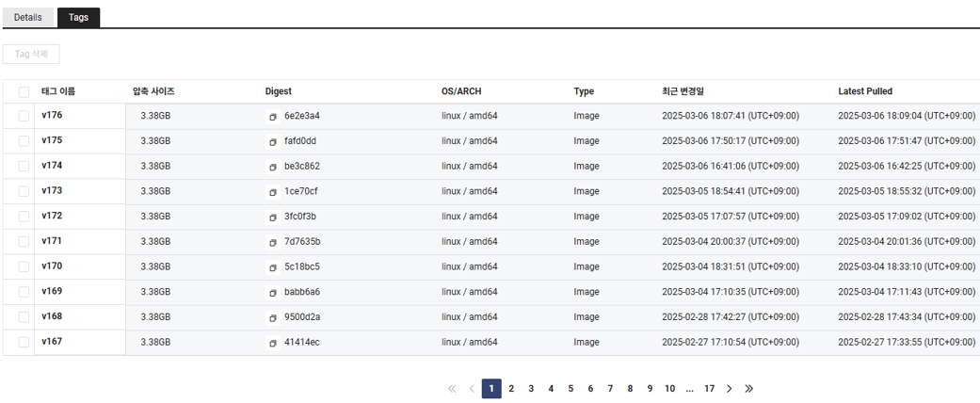Go to page 6
980x403 pixels.
point(590,389)
